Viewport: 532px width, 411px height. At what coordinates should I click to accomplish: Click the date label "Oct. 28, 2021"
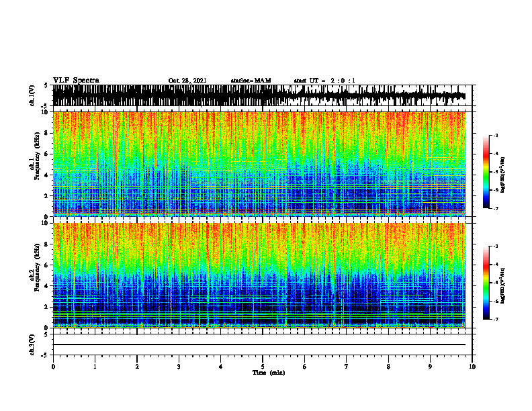187,81
